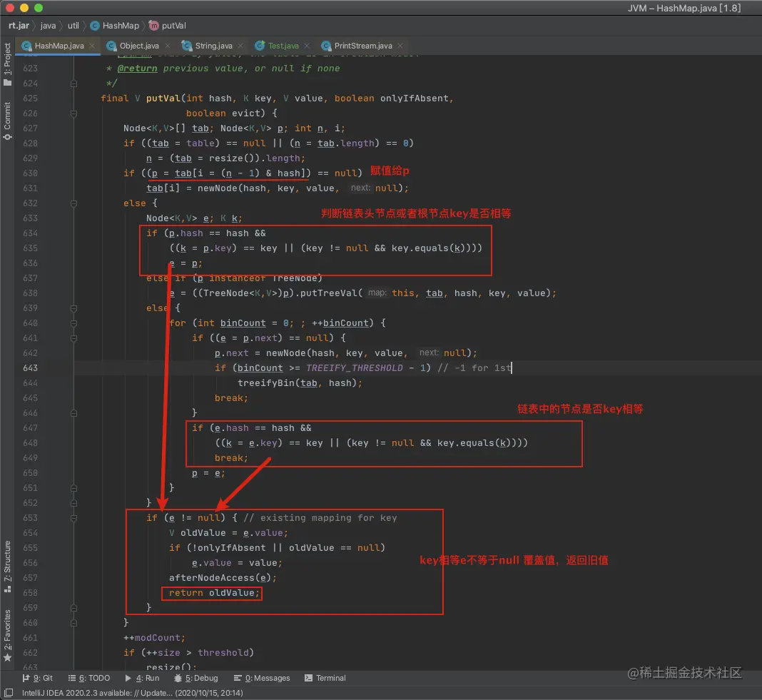Switch to the Test.java editor tab
This screenshot has height=700, width=762.
click(283, 46)
